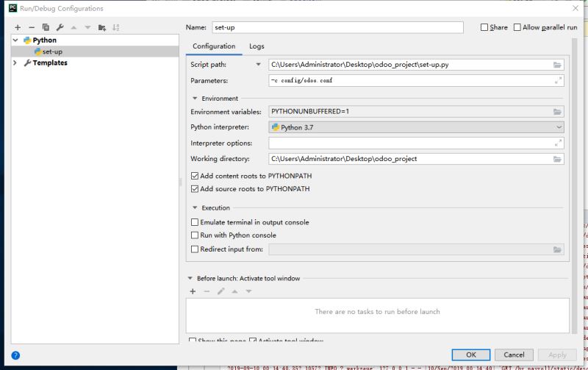Add a before-launch task
Screen dimensions: 588x370
[x=193, y=291]
